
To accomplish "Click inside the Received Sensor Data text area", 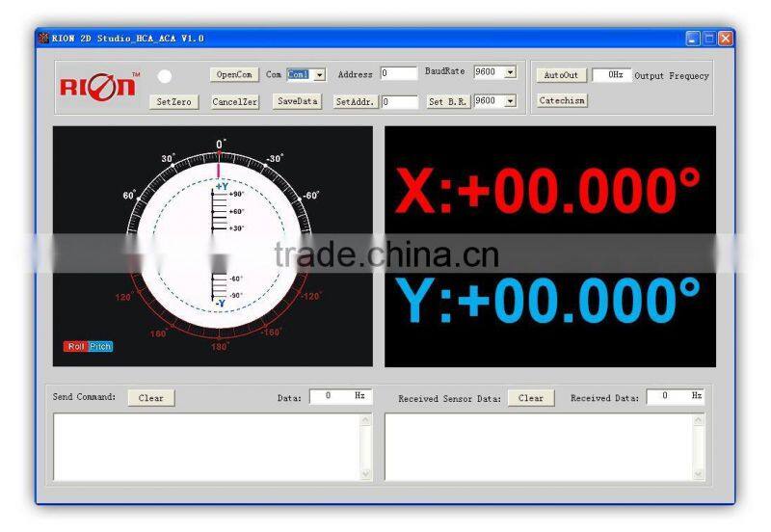I will 539,447.
